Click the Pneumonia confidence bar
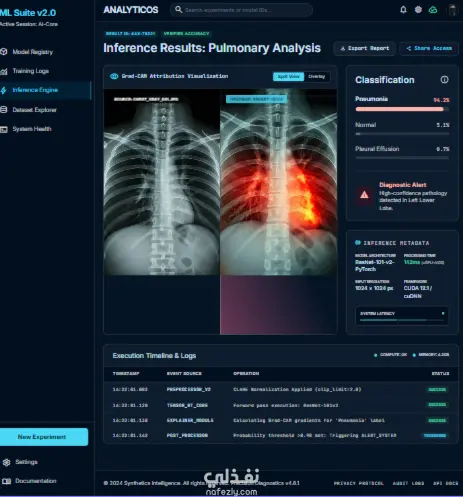 pos(402,109)
